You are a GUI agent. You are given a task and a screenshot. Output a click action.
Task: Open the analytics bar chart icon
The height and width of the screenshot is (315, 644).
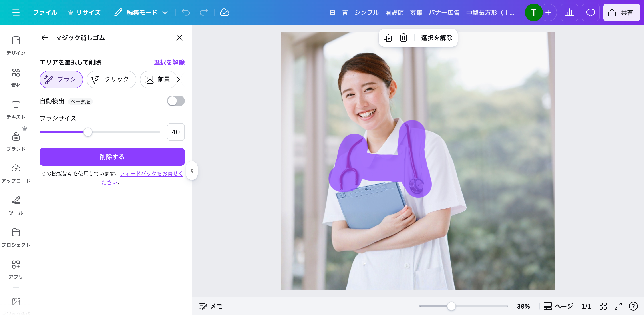point(569,12)
